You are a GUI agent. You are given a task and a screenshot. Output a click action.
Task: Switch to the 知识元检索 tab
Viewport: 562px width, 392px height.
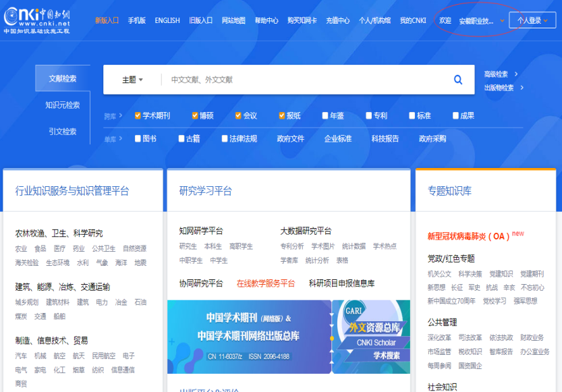[x=62, y=105]
